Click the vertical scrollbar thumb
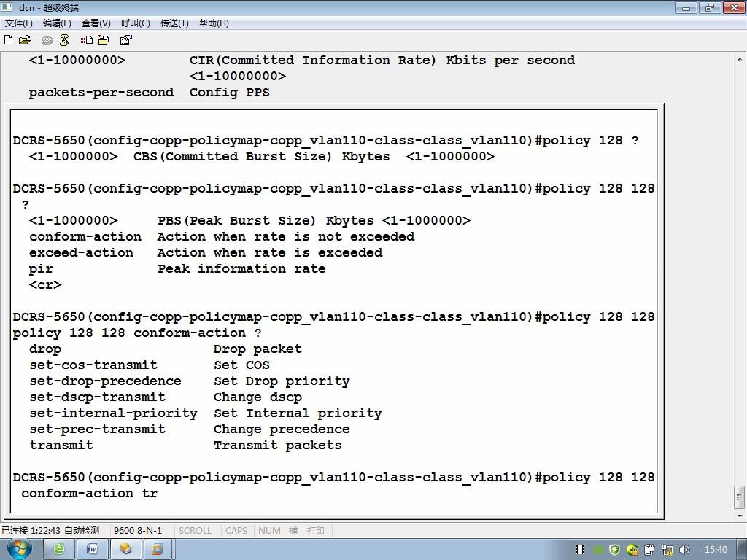 tap(740, 497)
